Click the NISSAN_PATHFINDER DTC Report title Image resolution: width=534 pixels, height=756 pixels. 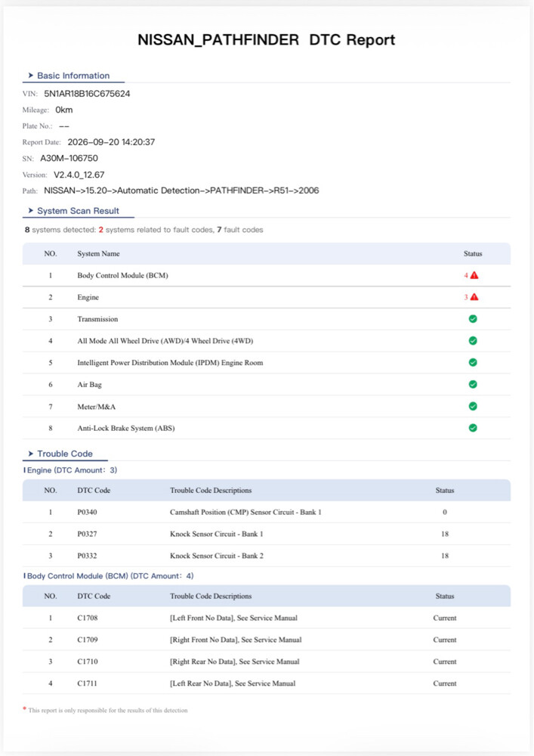tap(267, 39)
